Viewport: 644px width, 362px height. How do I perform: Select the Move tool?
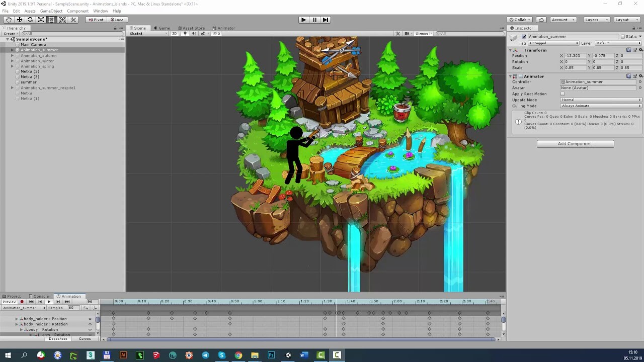coord(19,20)
